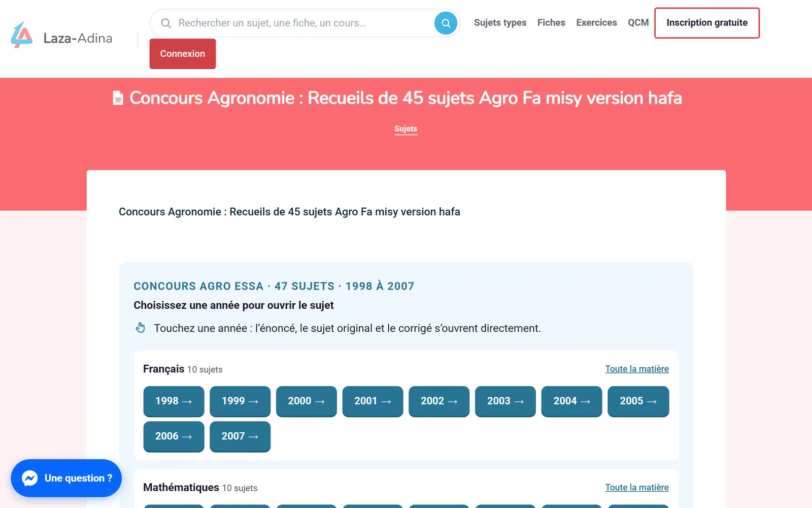Screen dimensions: 812x508
Task: Click the 'Touchez une année' instruction text
Action: pos(347,328)
